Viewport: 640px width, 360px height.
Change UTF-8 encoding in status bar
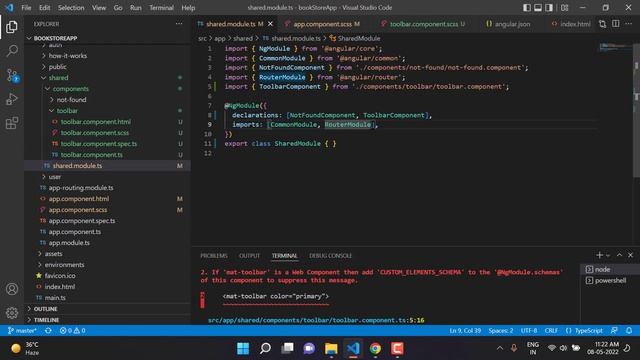point(529,330)
